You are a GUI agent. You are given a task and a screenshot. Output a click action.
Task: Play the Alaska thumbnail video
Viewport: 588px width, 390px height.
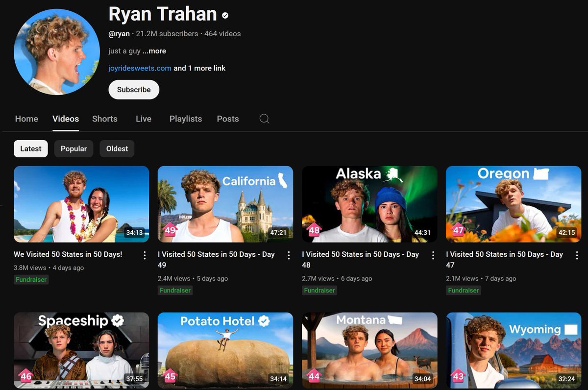click(x=369, y=204)
